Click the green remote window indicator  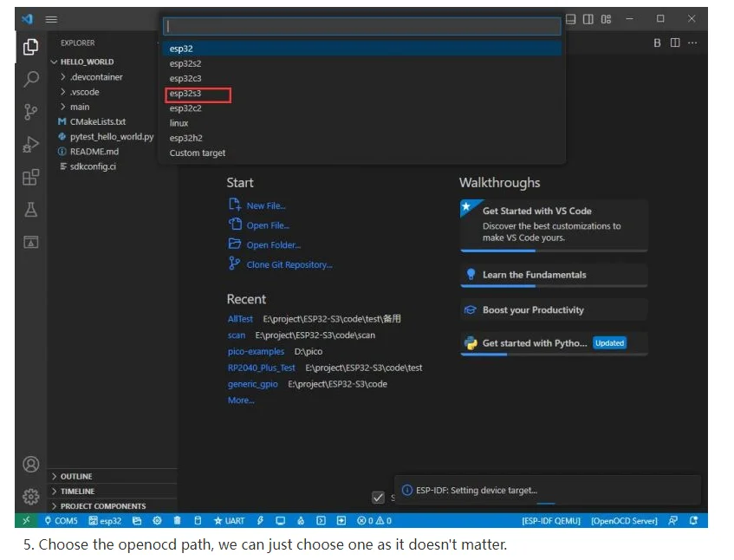pos(26,520)
